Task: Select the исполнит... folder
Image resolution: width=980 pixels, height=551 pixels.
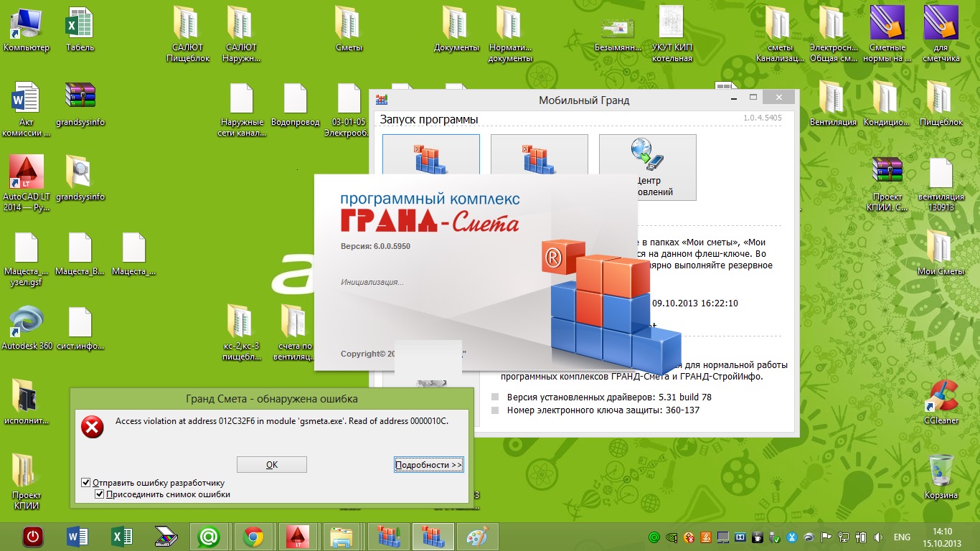Action: (27, 403)
